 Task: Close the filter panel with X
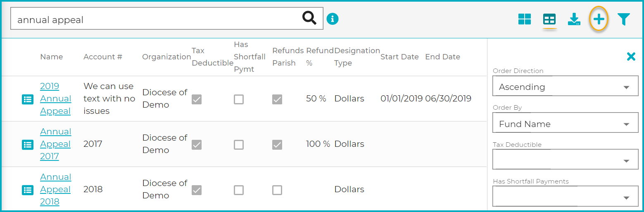[631, 57]
